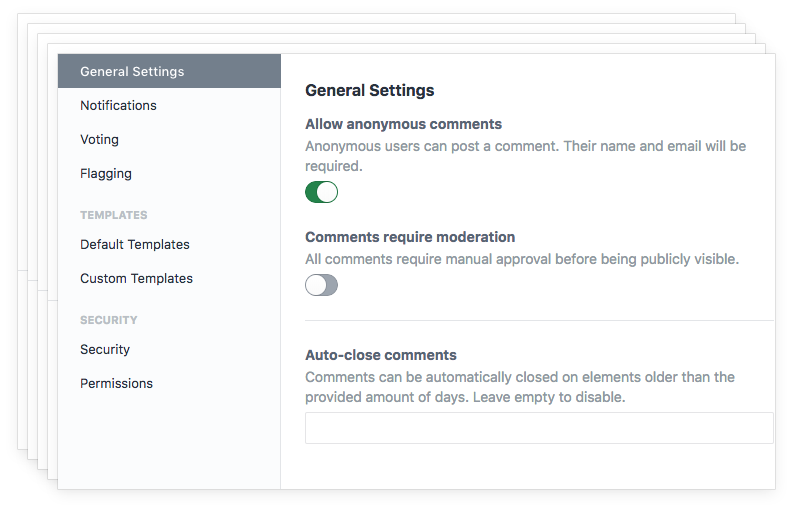Click the manual approval description text
This screenshot has width=811, height=511.
521,259
